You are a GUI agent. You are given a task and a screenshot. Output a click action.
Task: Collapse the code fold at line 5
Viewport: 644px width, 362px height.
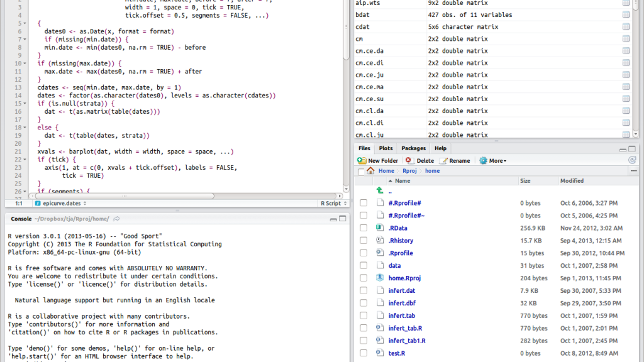click(x=25, y=23)
